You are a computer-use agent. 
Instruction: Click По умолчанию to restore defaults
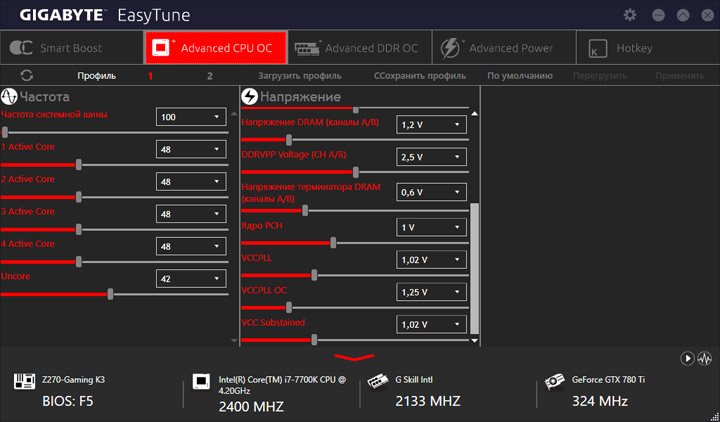coord(520,76)
